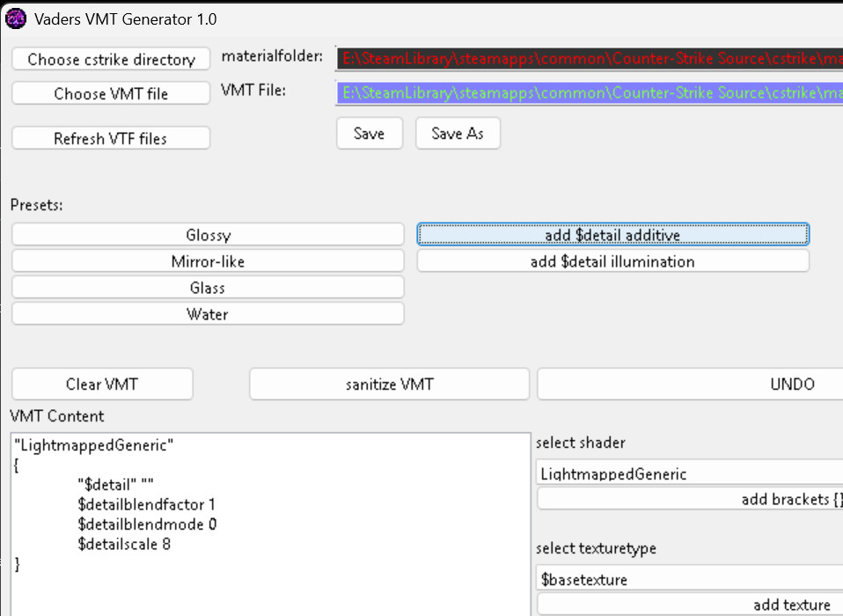The image size is (843, 616).
Task: Click the add texture button
Action: point(690,605)
